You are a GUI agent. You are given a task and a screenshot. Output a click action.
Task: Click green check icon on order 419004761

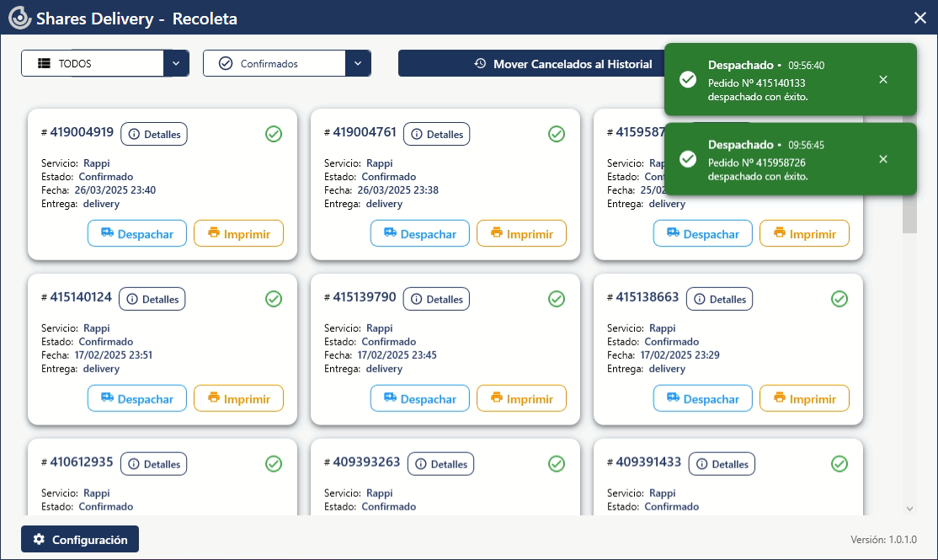click(557, 134)
